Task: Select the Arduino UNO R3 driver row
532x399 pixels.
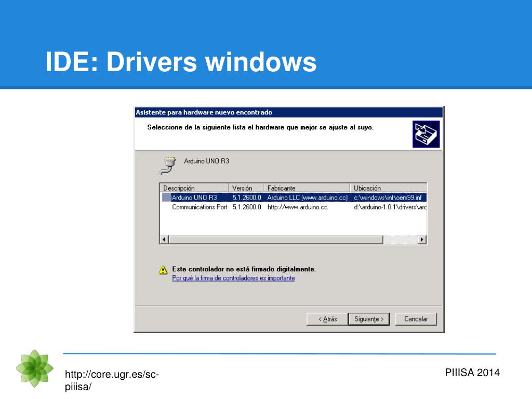Action: [x=293, y=197]
